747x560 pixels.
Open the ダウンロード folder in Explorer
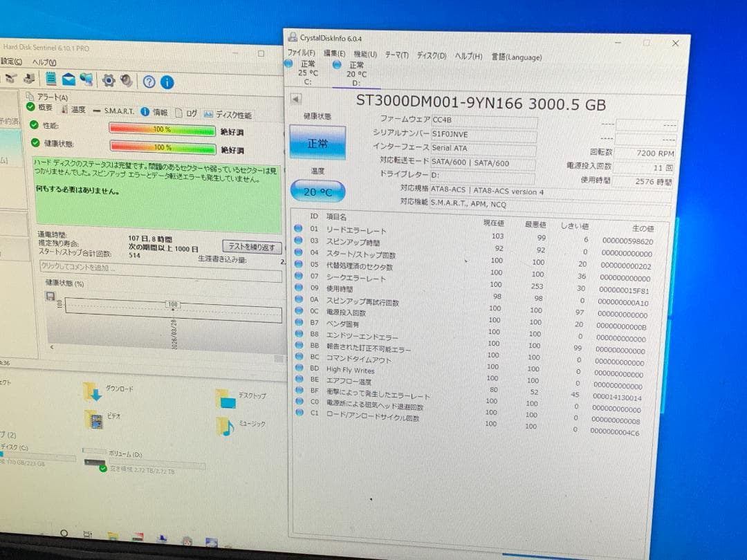[x=109, y=391]
